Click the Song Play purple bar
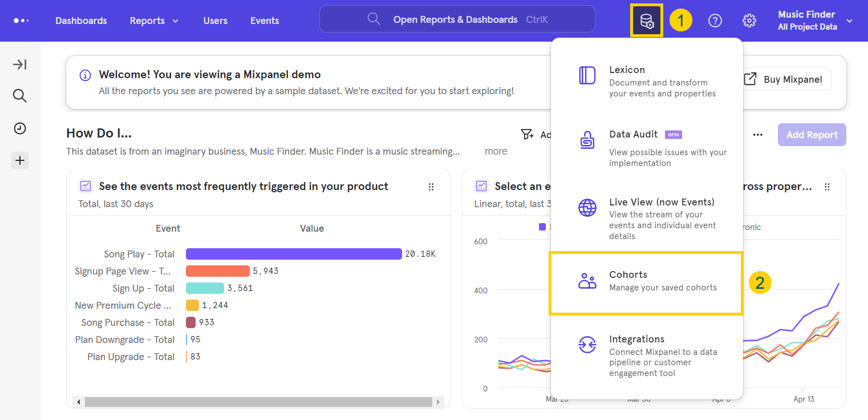Viewport: 868px width, 420px height. tap(294, 254)
